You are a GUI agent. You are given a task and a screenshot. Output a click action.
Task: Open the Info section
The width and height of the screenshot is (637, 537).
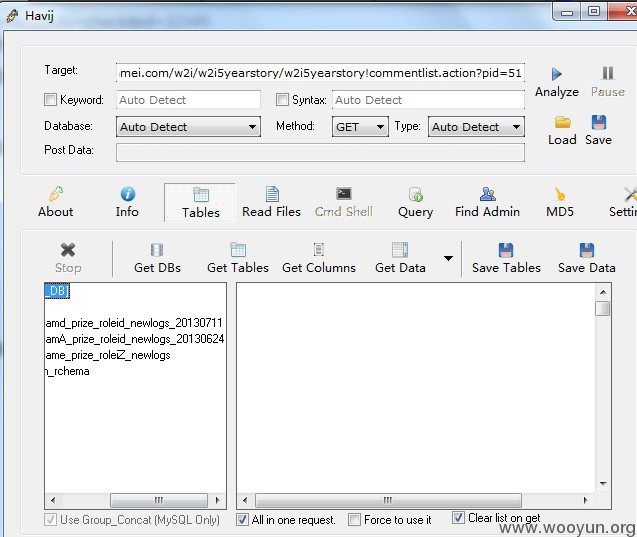127,202
